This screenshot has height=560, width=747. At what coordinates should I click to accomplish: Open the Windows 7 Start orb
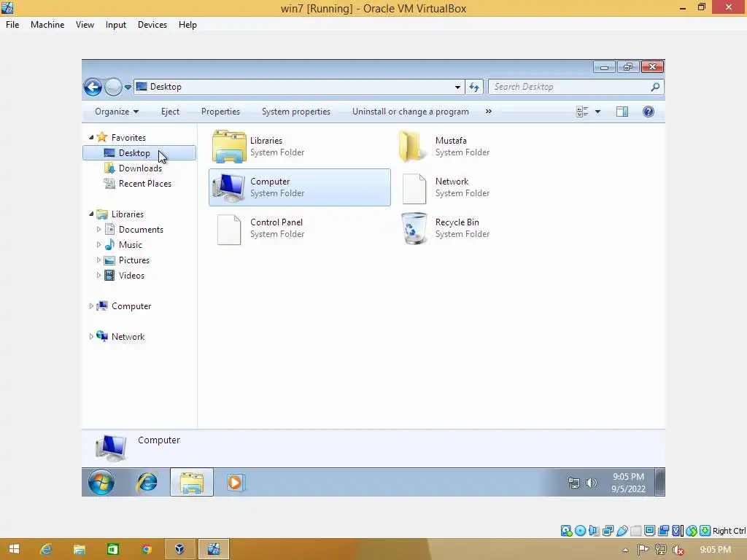(101, 483)
